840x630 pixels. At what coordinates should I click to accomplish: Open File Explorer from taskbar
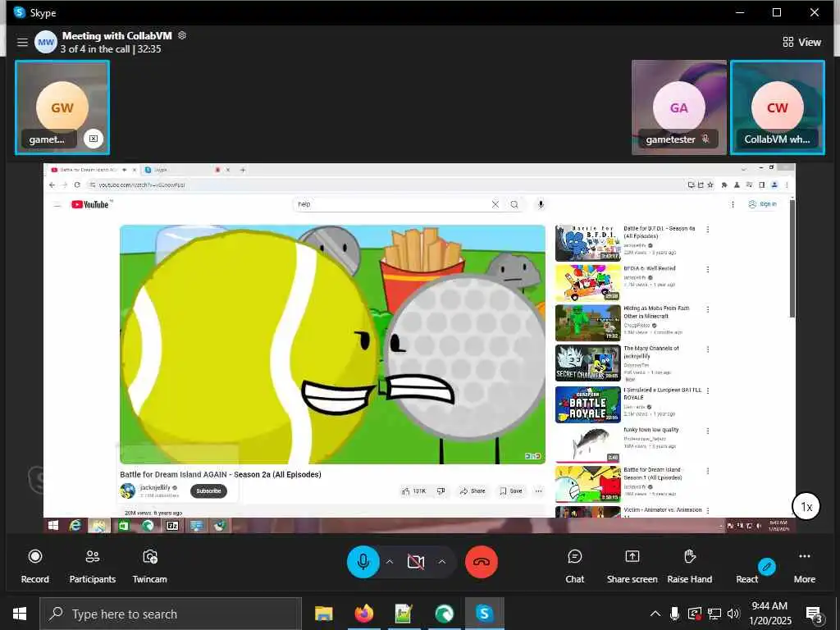[x=323, y=614]
